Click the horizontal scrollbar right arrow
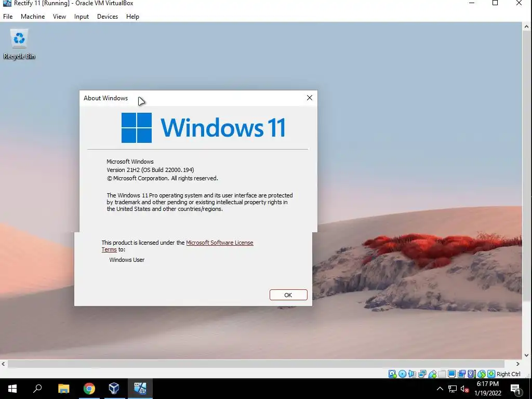532x399 pixels. (518, 364)
